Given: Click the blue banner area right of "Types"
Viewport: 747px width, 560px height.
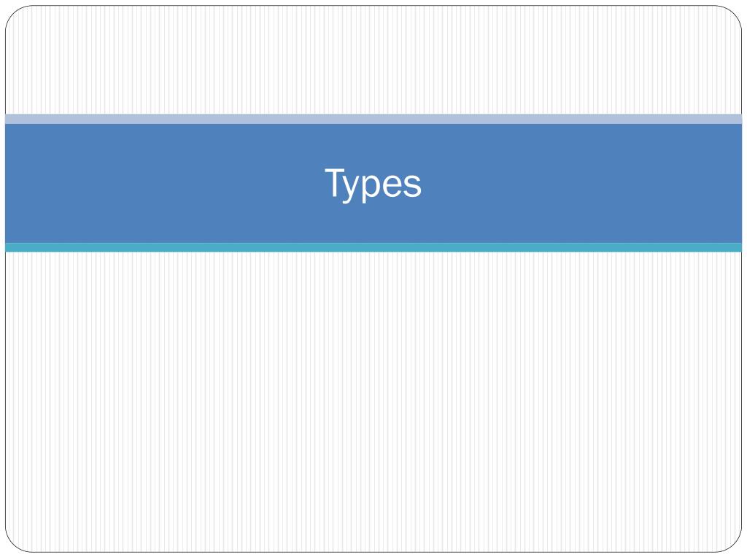Looking at the screenshot, I should point(581,183).
